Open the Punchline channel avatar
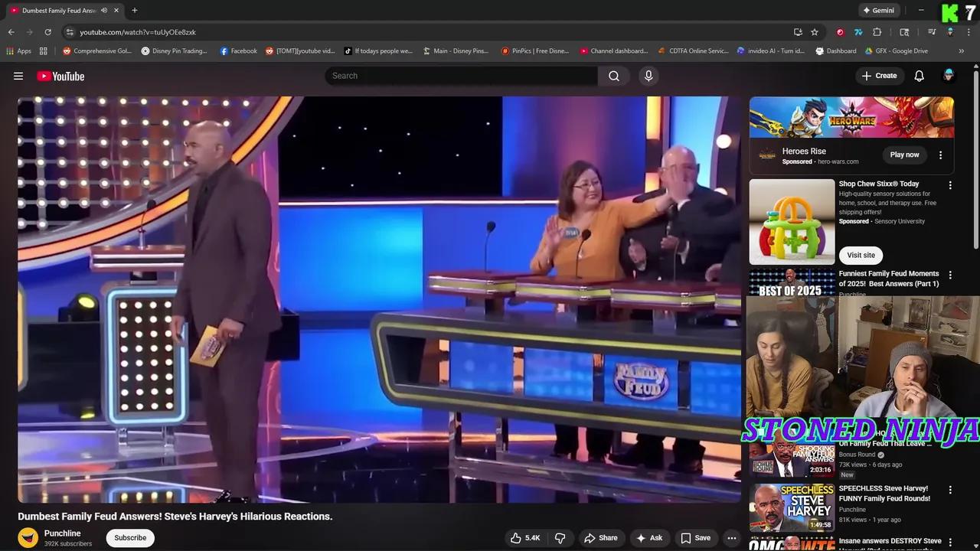 click(28, 538)
